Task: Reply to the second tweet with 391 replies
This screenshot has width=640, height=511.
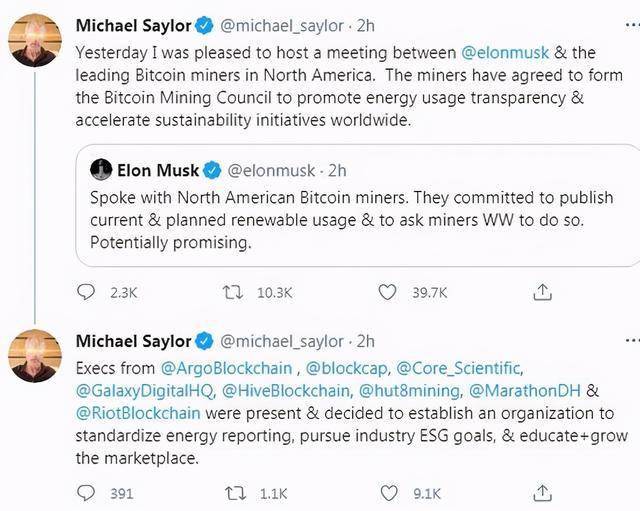Action: click(x=86, y=492)
